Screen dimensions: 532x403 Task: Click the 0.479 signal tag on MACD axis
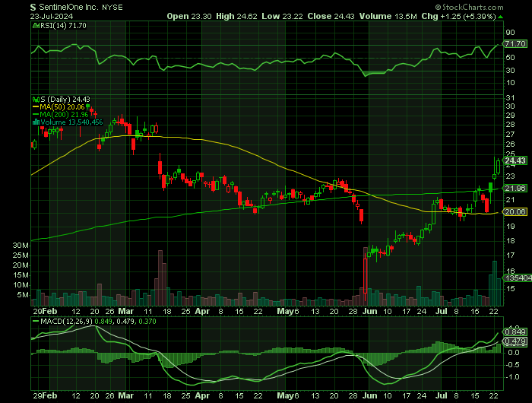click(x=515, y=341)
